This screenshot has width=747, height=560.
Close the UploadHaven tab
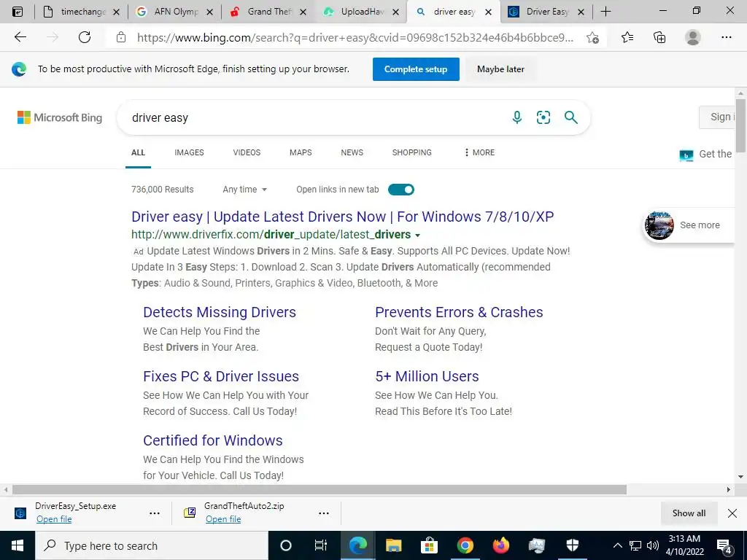click(395, 12)
